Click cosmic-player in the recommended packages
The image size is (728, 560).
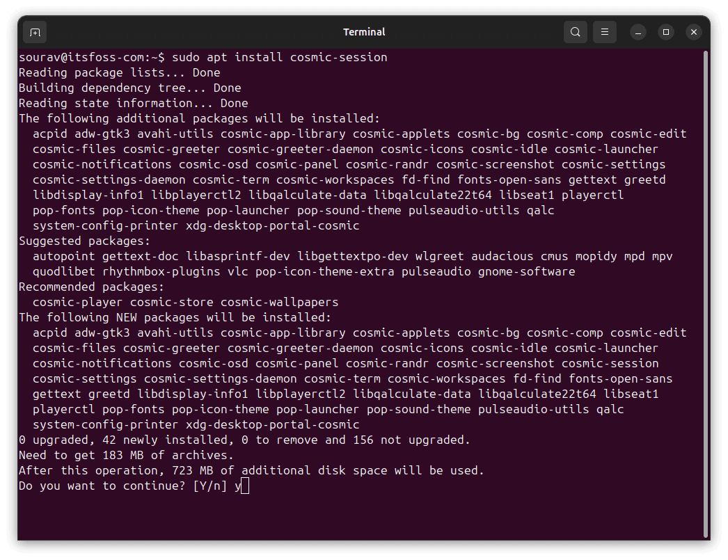[77, 302]
